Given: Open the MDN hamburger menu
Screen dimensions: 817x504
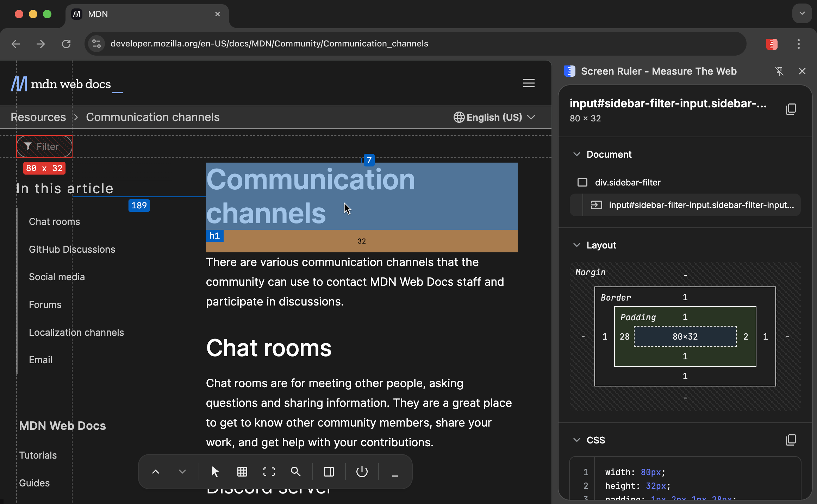Looking at the screenshot, I should click(x=529, y=83).
